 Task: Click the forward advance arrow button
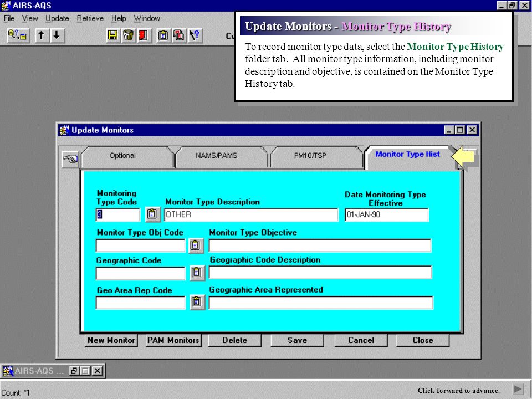518,389
